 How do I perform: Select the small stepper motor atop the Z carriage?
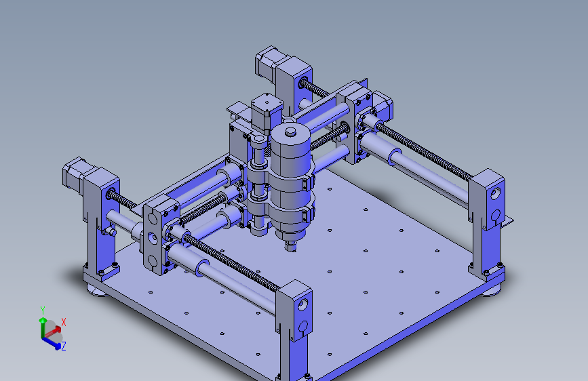267,113
